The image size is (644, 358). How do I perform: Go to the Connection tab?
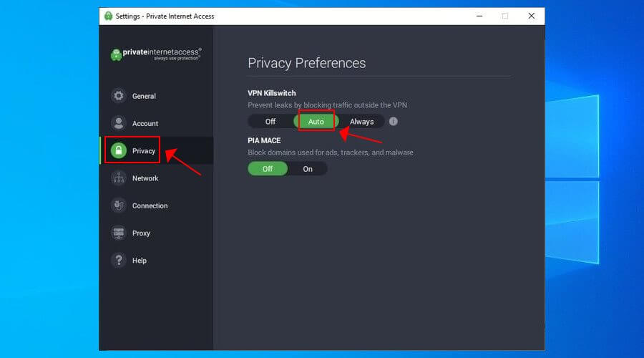(156, 205)
